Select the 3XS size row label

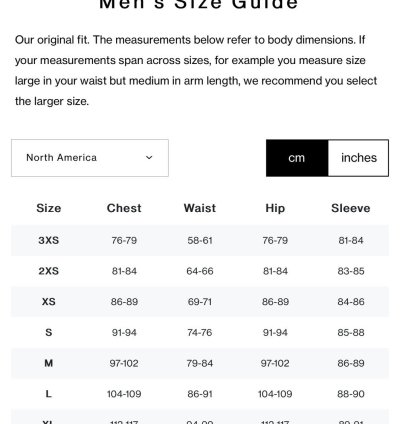click(49, 240)
